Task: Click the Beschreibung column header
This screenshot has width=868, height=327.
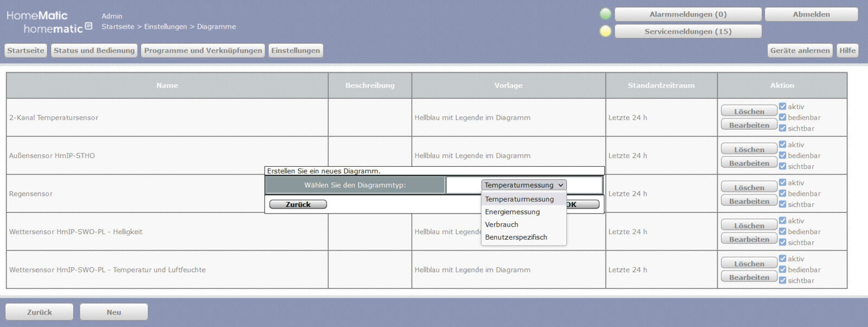Action: point(370,85)
